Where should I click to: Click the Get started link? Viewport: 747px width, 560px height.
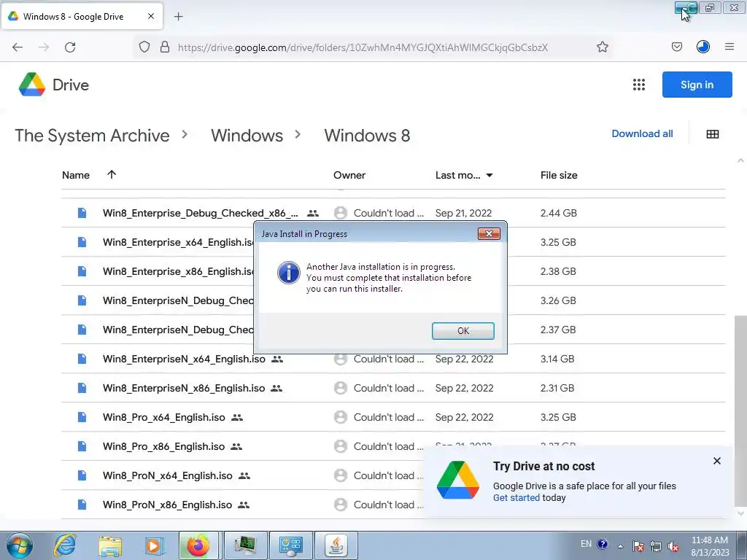click(x=516, y=497)
